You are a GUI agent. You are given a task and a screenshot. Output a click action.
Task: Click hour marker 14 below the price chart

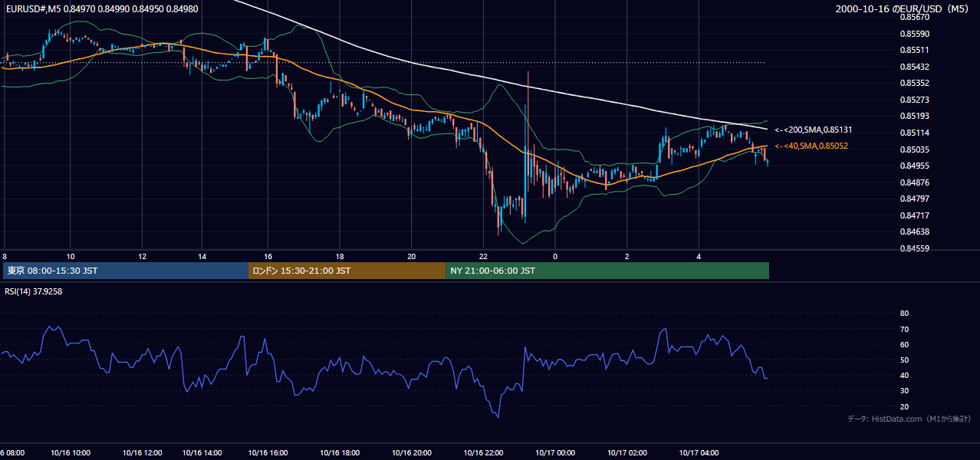pyautogui.click(x=202, y=256)
